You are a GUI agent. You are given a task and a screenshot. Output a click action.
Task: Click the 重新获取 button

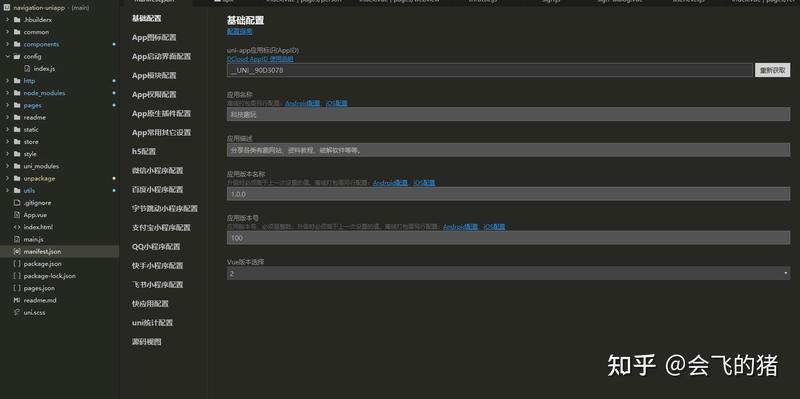coord(772,70)
